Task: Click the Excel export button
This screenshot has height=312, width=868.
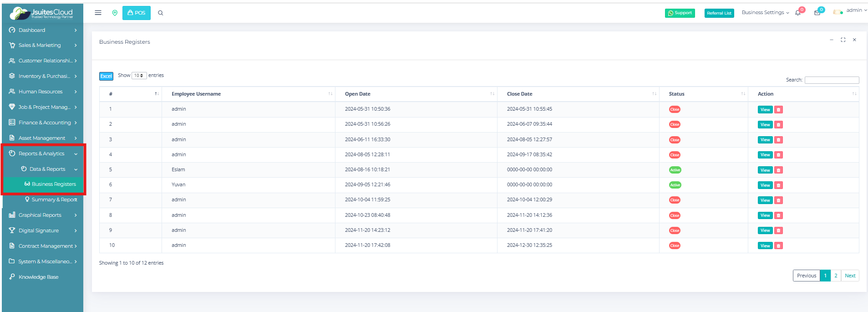Action: [106, 76]
